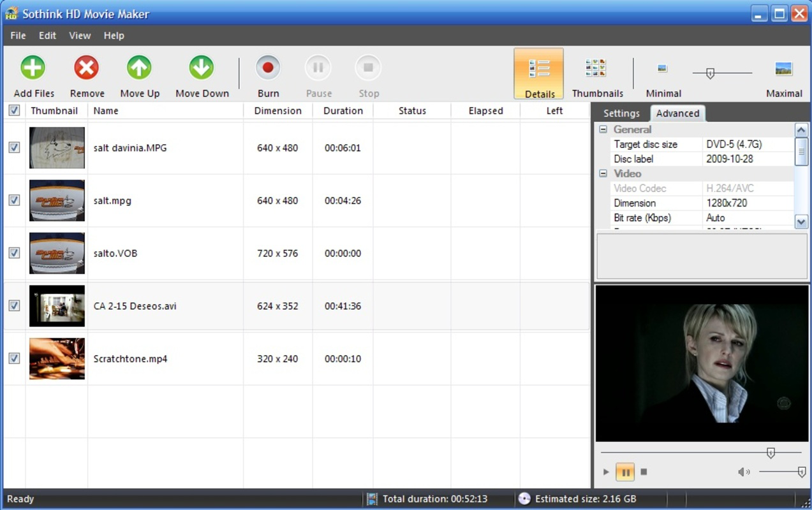
Task: Collapse the Video settings section
Action: point(603,173)
